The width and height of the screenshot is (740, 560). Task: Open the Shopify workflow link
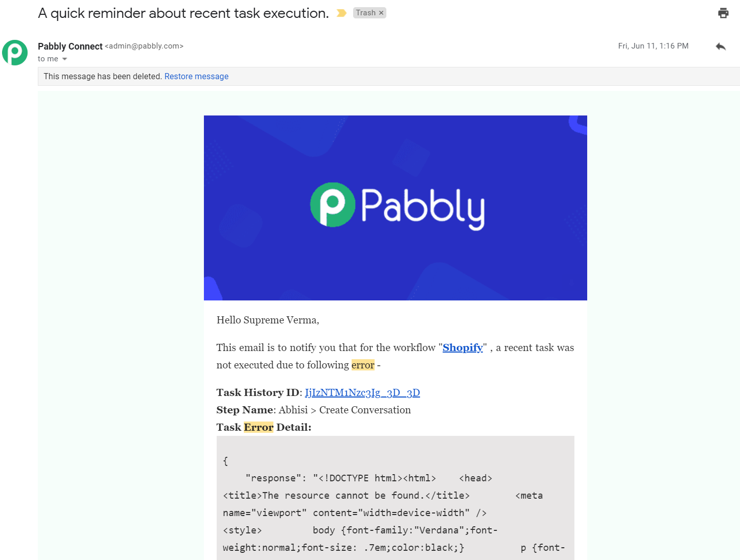pyautogui.click(x=462, y=347)
